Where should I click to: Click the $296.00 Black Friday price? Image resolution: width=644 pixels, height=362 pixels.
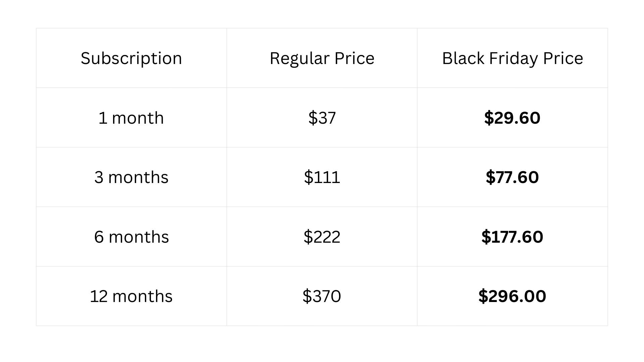512,296
